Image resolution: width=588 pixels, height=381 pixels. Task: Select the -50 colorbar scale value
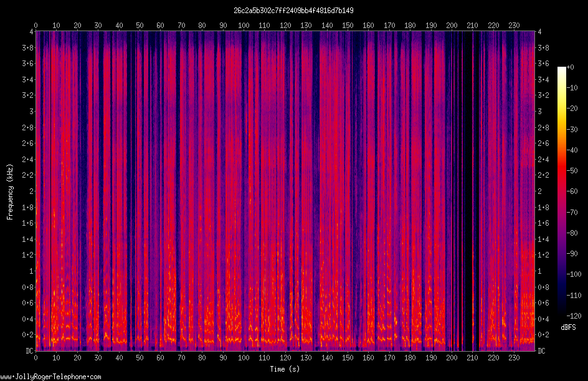[x=572, y=171]
